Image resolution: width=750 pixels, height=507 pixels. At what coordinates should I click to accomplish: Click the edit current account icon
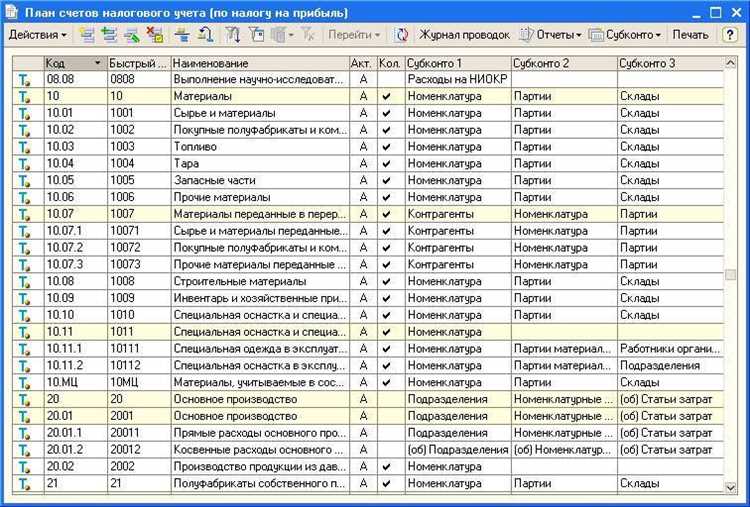tap(131, 35)
